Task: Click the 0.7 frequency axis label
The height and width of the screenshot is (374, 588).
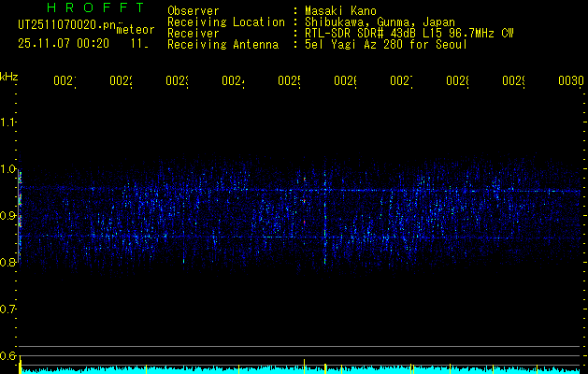Action: [x=9, y=309]
